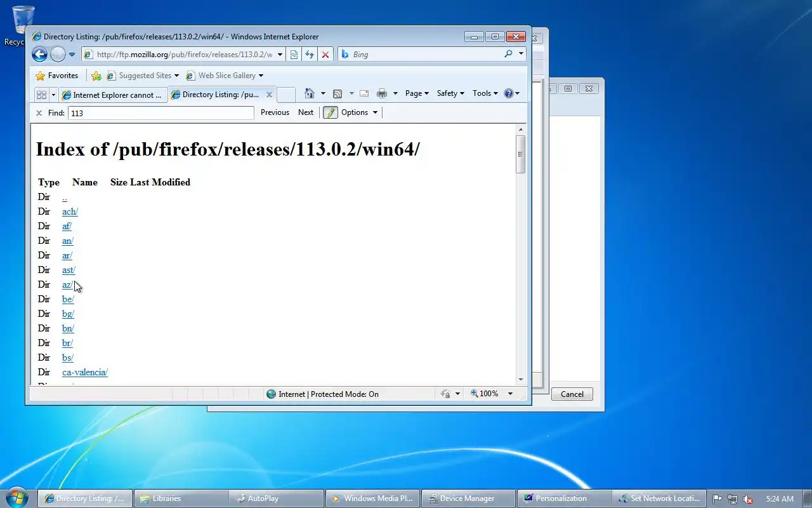Open the ca-valencia/ directory link

click(85, 372)
